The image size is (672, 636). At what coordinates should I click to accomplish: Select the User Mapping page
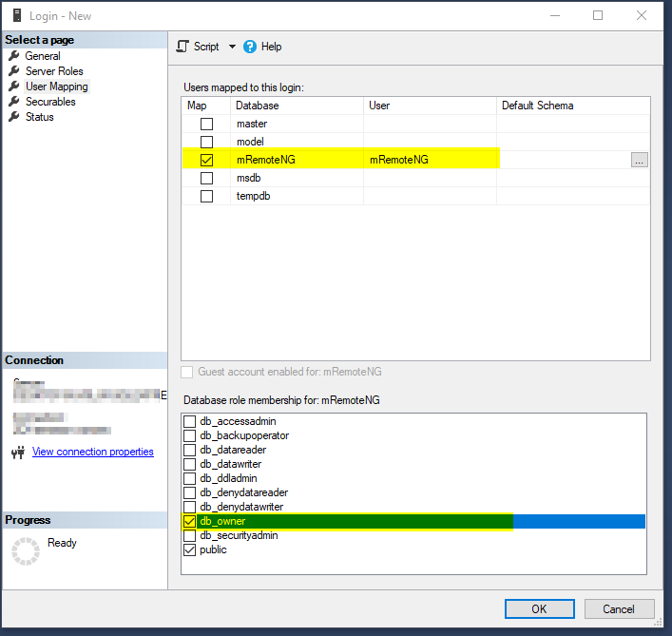pyautogui.click(x=57, y=87)
